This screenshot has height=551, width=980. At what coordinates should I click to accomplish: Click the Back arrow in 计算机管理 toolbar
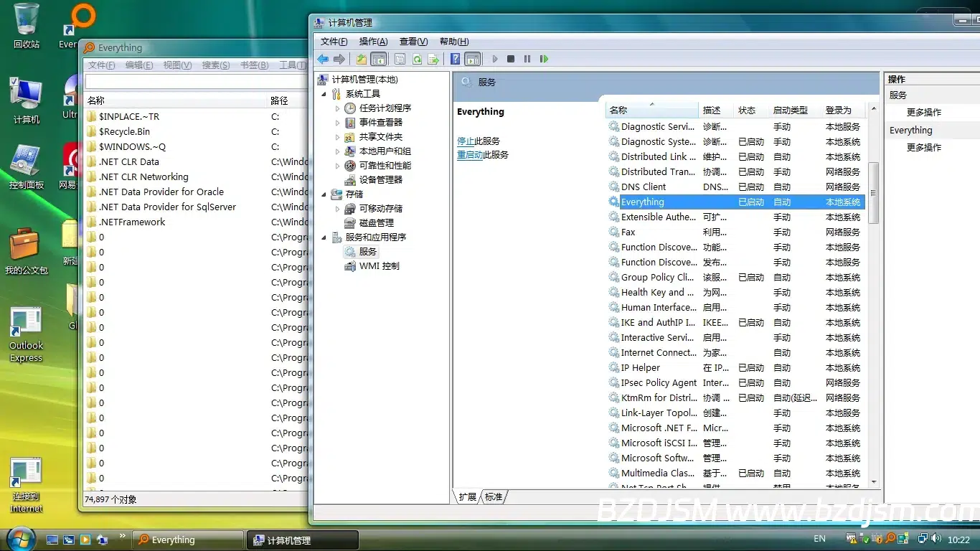coord(324,59)
